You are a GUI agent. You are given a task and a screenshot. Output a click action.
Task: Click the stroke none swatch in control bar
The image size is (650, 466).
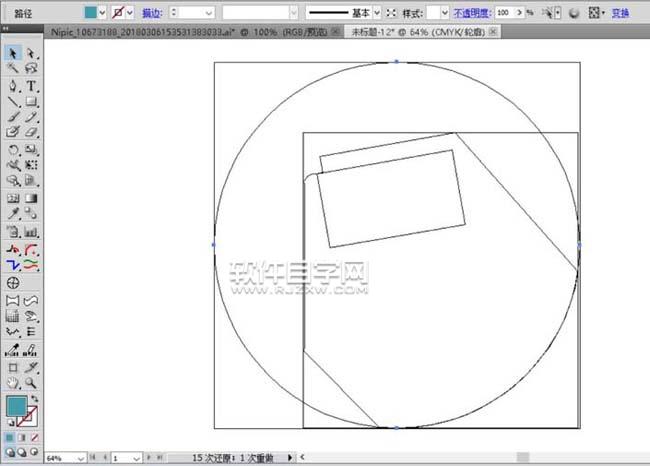(x=118, y=13)
